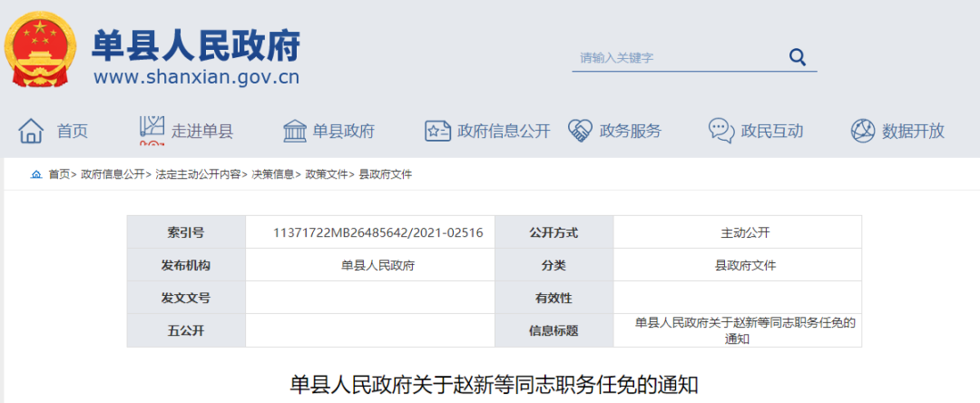This screenshot has height=403, width=980.
Task: Select index number 11371722MB26485642/2021-02516
Action: click(x=378, y=232)
